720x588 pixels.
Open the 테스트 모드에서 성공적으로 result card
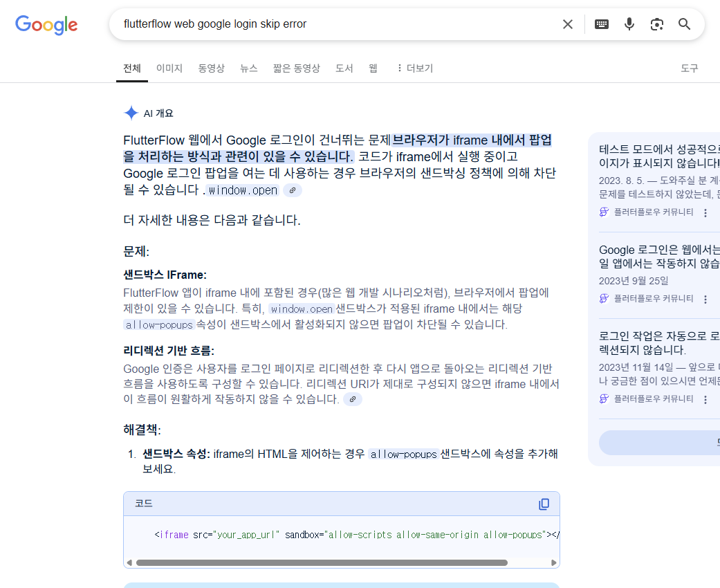659,156
